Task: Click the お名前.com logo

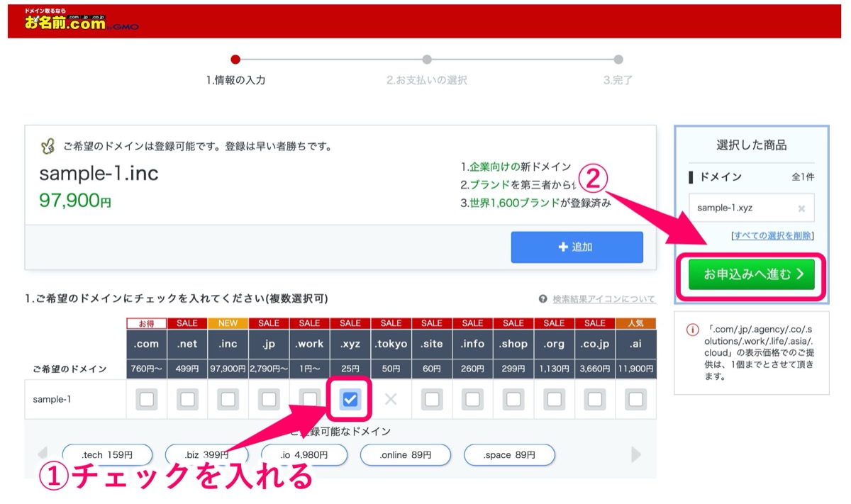Action: 81,19
